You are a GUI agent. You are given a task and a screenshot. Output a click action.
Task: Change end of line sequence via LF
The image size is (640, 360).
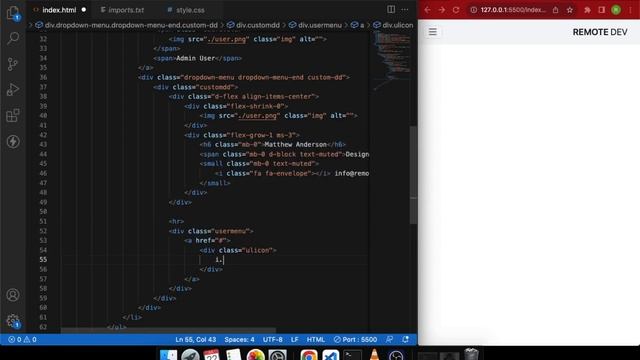[x=294, y=339]
